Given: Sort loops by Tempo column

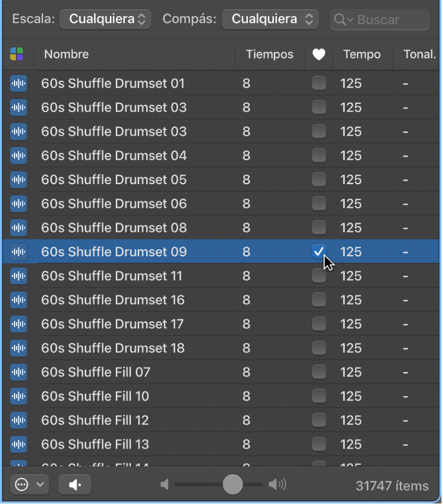Looking at the screenshot, I should (x=362, y=54).
